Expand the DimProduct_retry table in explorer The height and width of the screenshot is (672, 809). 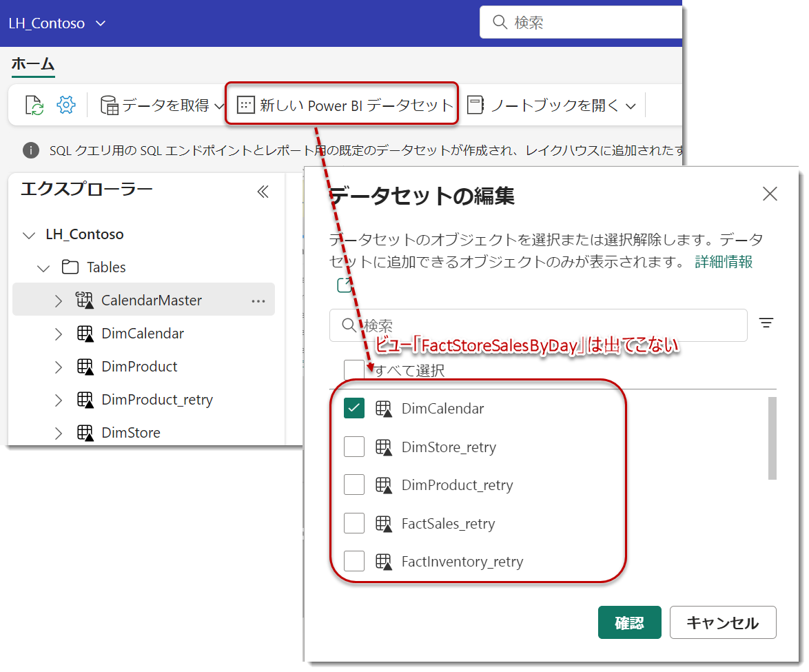coord(59,400)
